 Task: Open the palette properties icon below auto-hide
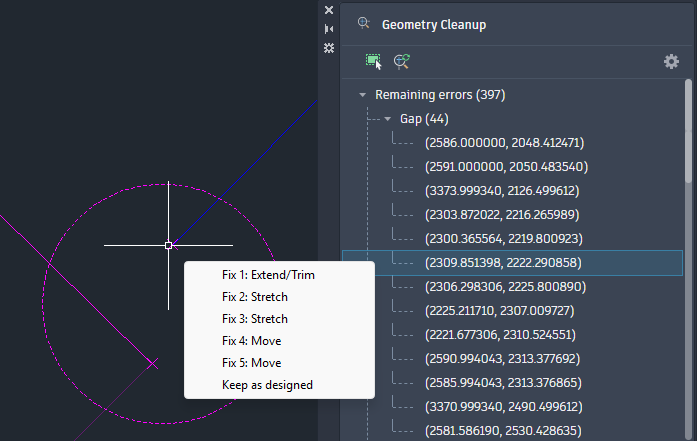329,48
